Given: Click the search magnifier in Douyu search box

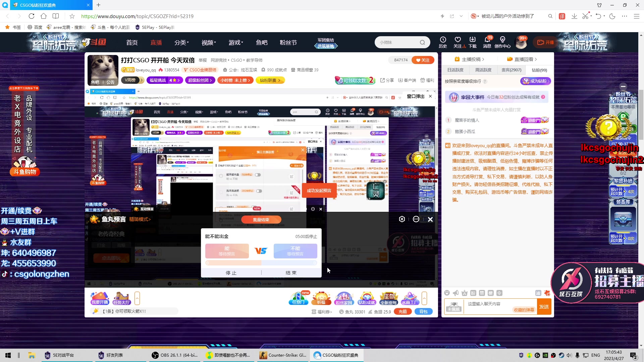Looking at the screenshot, I should pyautogui.click(x=422, y=43).
